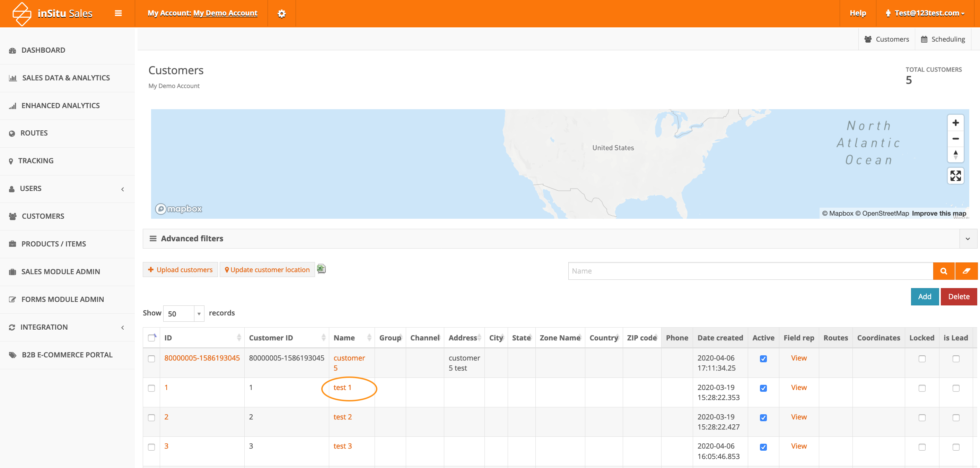The width and height of the screenshot is (980, 468).
Task: Click the hamburger menu icon in header
Action: [118, 13]
